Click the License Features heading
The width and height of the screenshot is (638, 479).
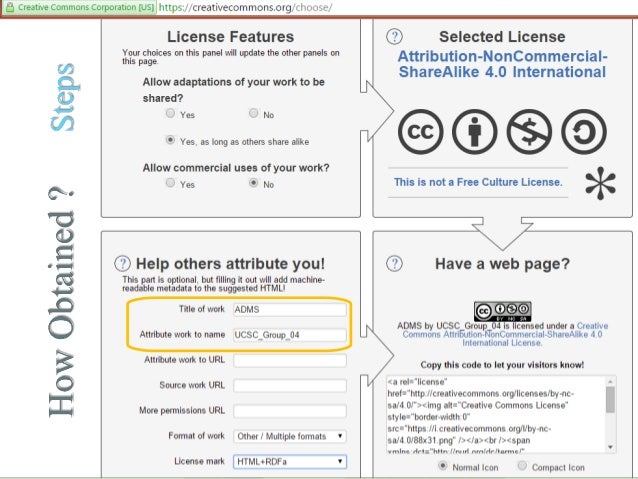pyautogui.click(x=230, y=37)
